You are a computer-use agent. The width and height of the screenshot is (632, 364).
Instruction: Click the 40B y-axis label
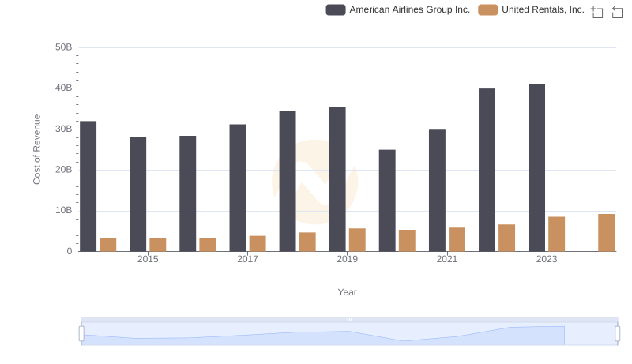pos(64,88)
